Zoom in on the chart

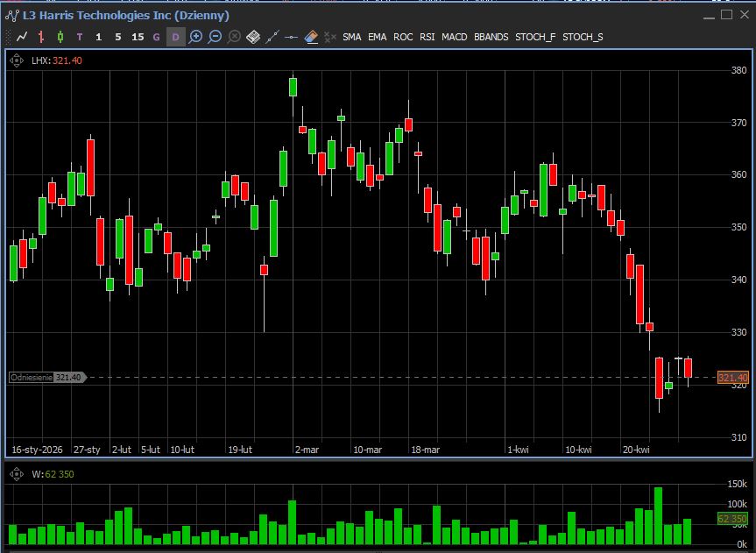(x=195, y=37)
